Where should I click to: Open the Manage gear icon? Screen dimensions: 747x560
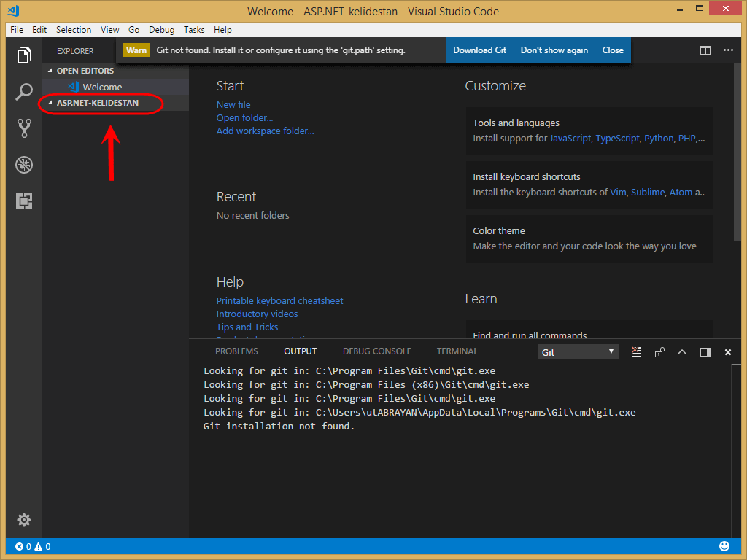click(x=24, y=519)
